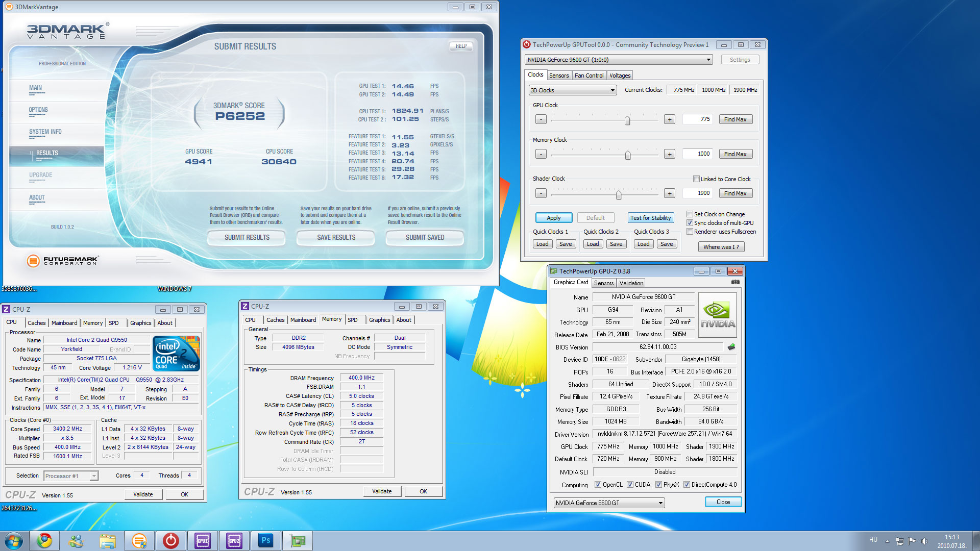Screen dimensions: 980x551
Task: Open Graphics tab in left CPU-Z window
Action: [x=140, y=323]
